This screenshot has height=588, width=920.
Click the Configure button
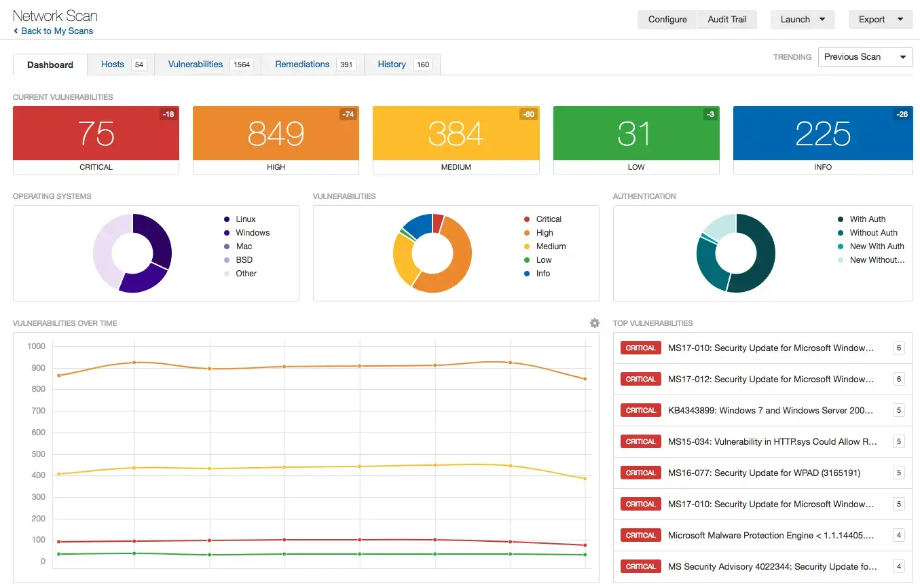pyautogui.click(x=666, y=19)
